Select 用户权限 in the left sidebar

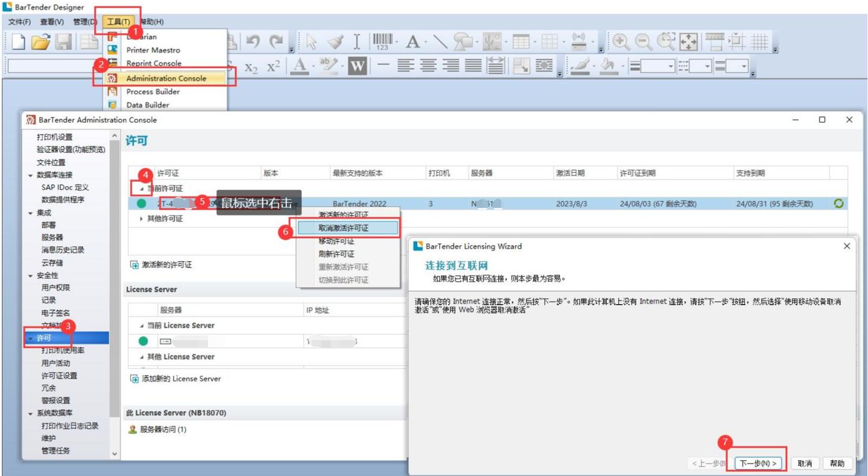tap(56, 288)
